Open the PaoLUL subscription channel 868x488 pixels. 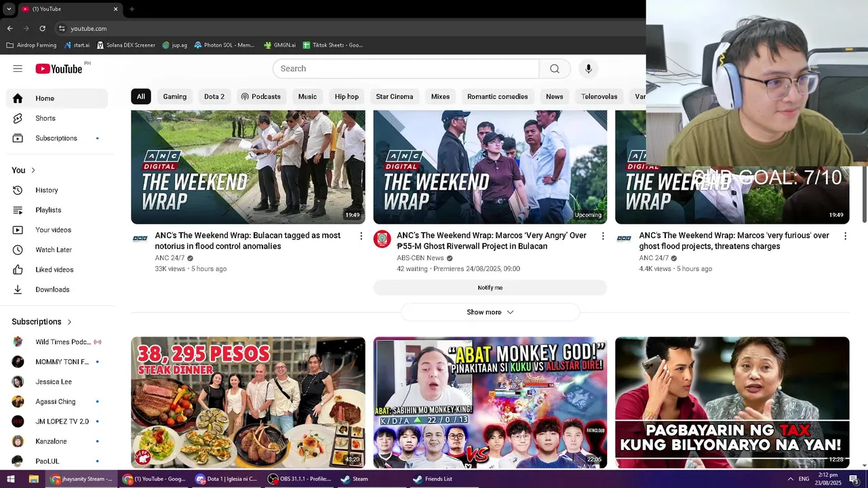tap(57, 461)
